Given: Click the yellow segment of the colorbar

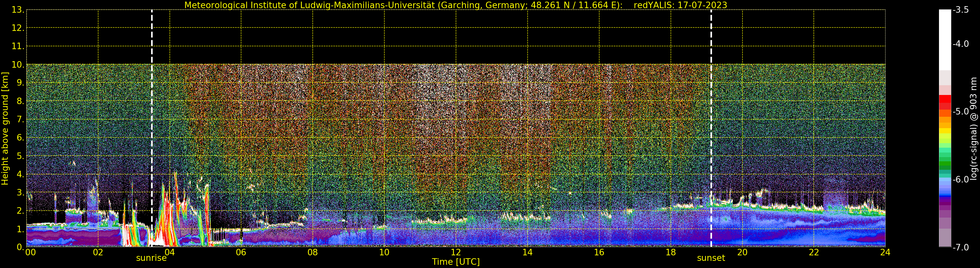Looking at the screenshot, I should 945,131.
